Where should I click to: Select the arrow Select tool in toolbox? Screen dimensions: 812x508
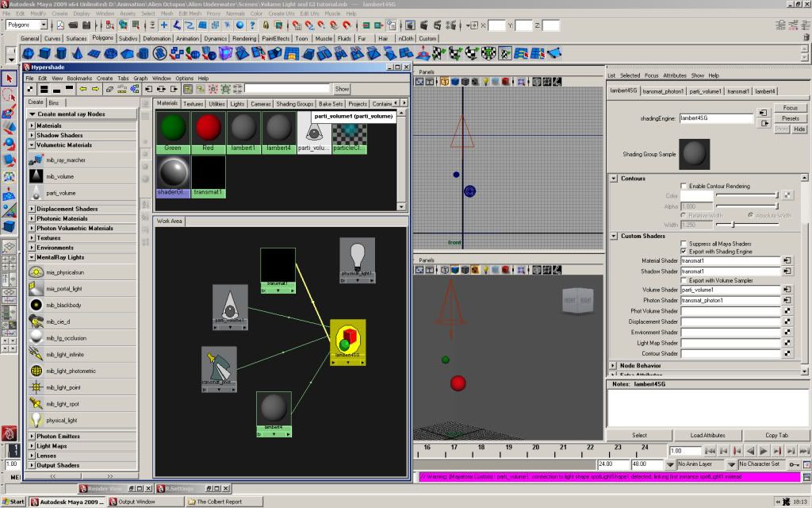coord(9,79)
